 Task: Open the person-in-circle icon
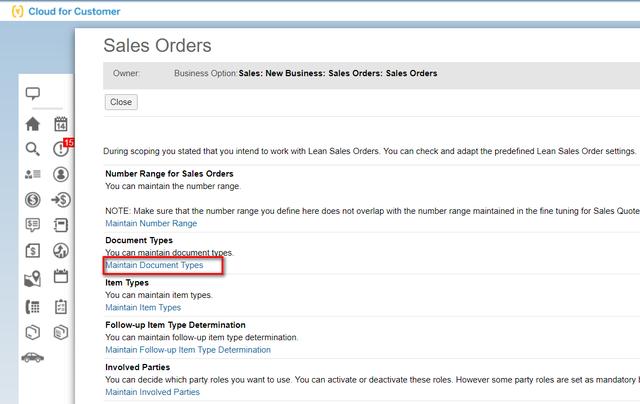click(61, 174)
